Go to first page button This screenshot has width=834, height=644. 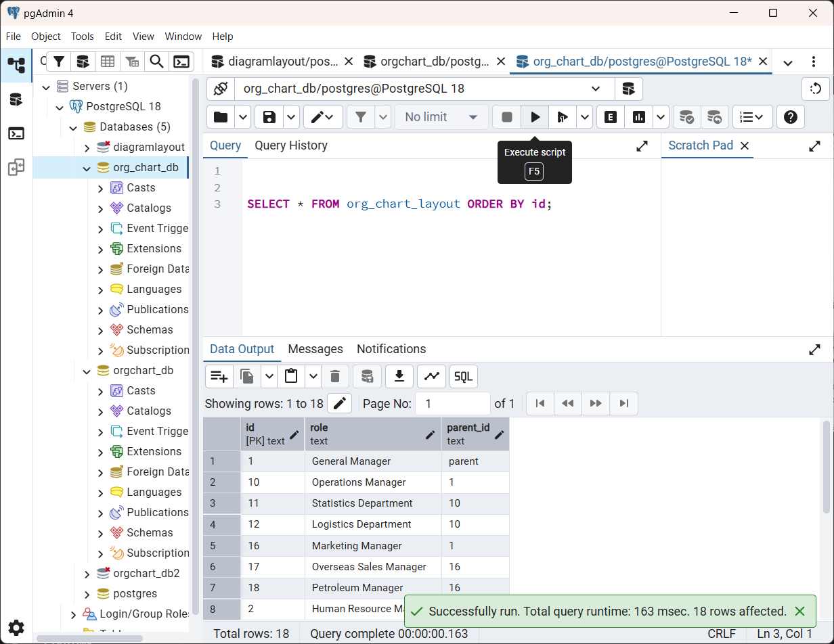pyautogui.click(x=540, y=404)
